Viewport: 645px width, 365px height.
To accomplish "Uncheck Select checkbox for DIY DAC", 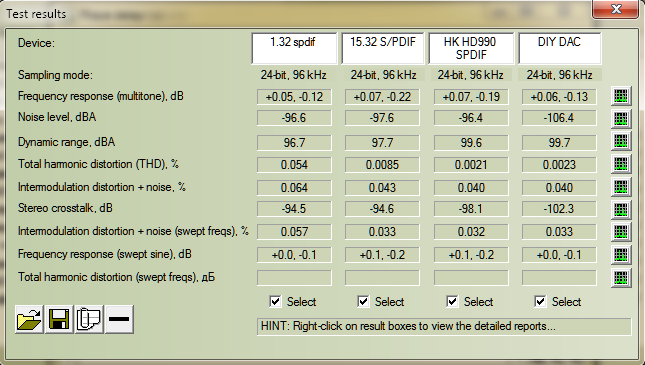I will click(x=541, y=302).
